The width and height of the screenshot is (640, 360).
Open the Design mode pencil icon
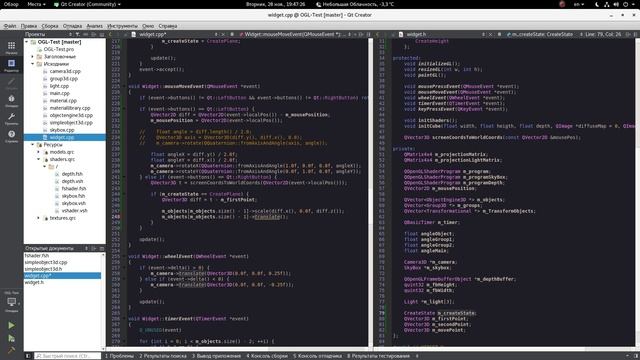click(x=11, y=83)
